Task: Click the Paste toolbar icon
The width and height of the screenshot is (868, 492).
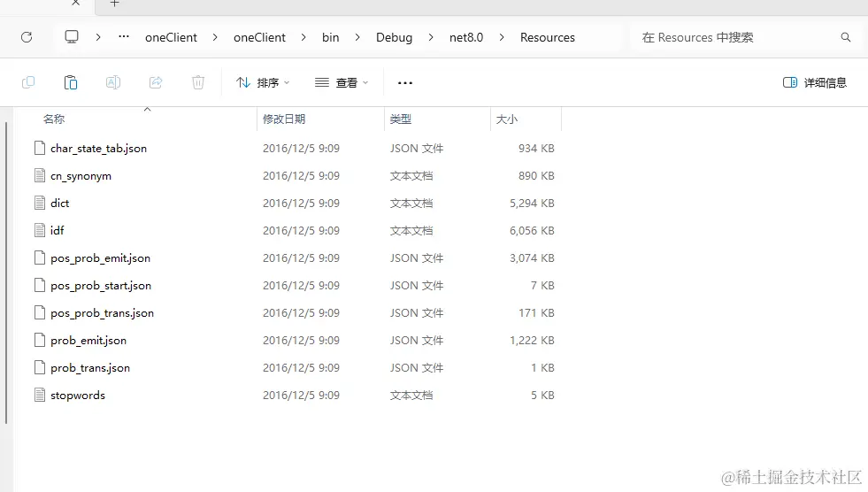Action: click(70, 82)
